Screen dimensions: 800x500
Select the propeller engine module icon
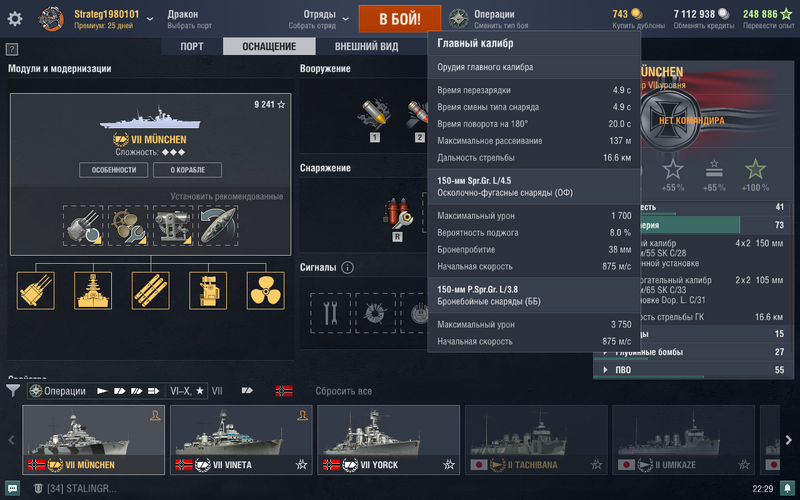point(265,291)
